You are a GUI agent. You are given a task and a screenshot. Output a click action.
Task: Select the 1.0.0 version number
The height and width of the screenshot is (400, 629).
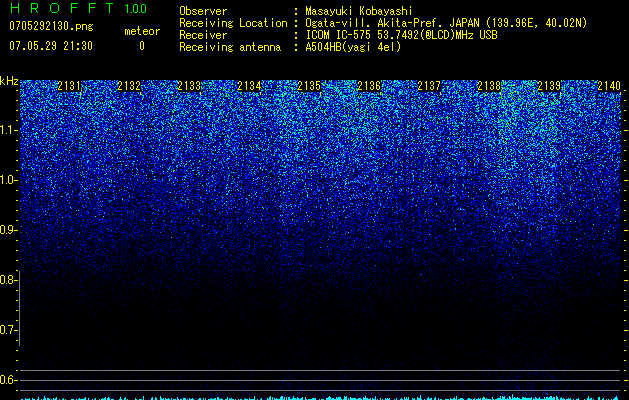coord(135,8)
